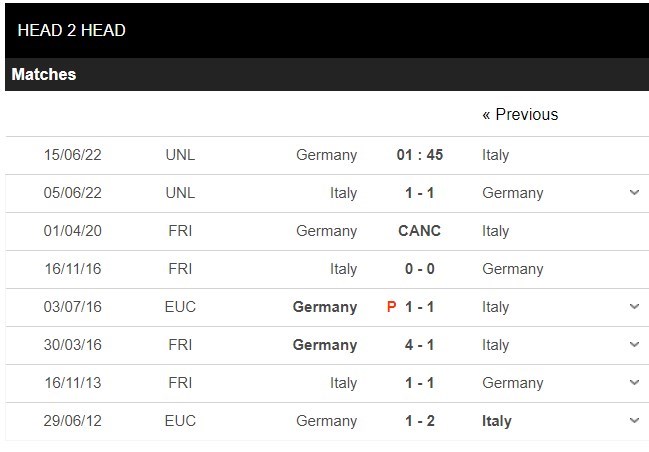Click the red P penalty indicator
The image size is (649, 452).
click(392, 307)
